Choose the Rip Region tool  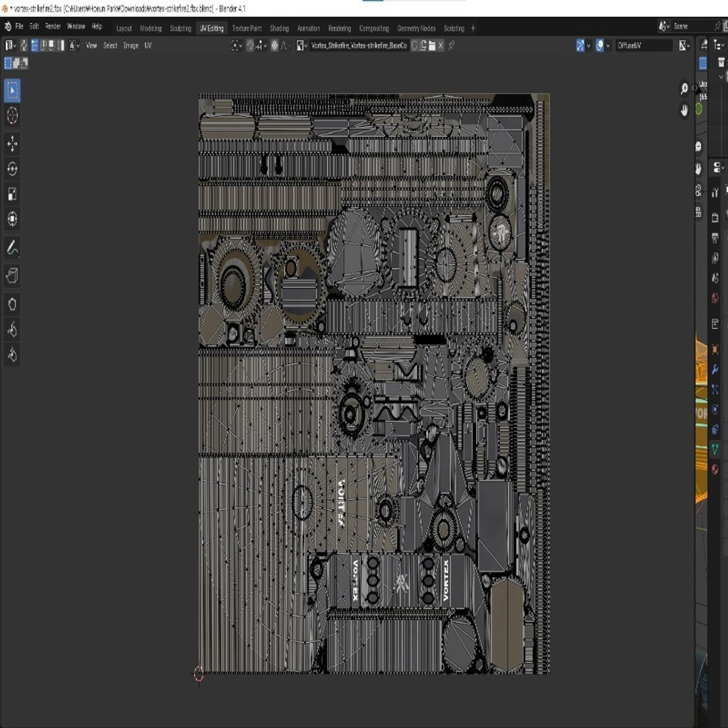tap(12, 276)
